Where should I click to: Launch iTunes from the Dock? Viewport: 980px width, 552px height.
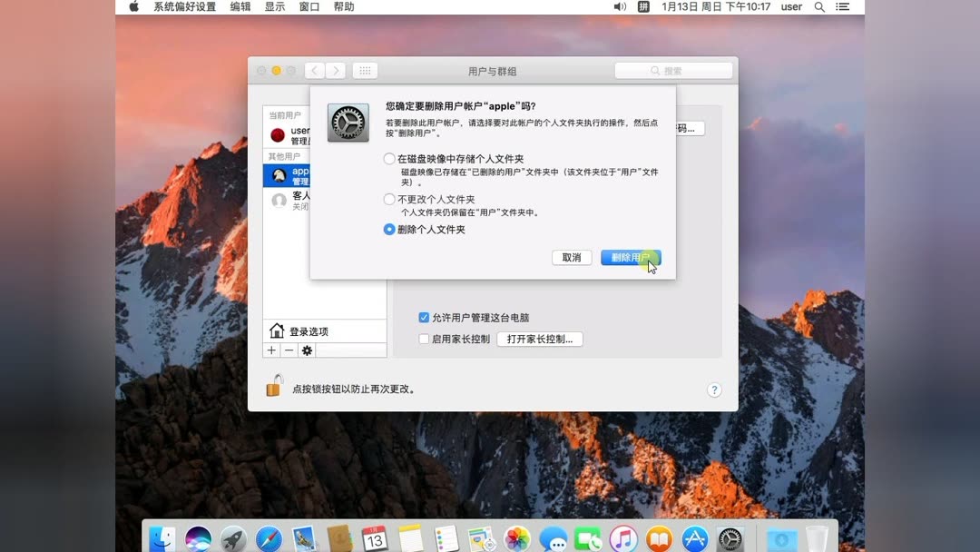pos(622,537)
